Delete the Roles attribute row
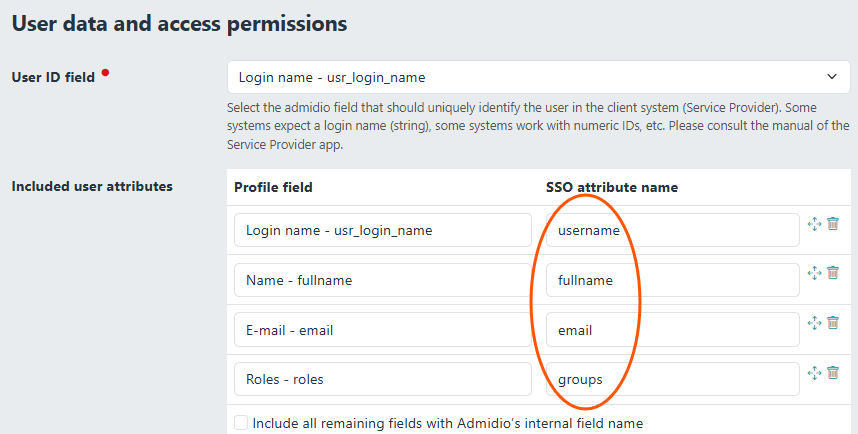Image resolution: width=858 pixels, height=434 pixels. tap(833, 373)
